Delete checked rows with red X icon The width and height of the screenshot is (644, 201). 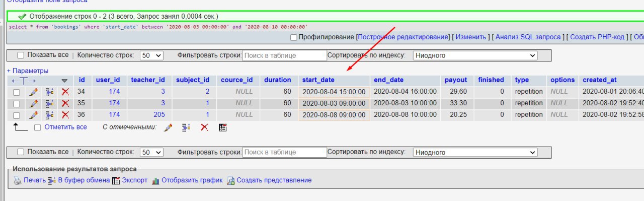[x=204, y=128]
